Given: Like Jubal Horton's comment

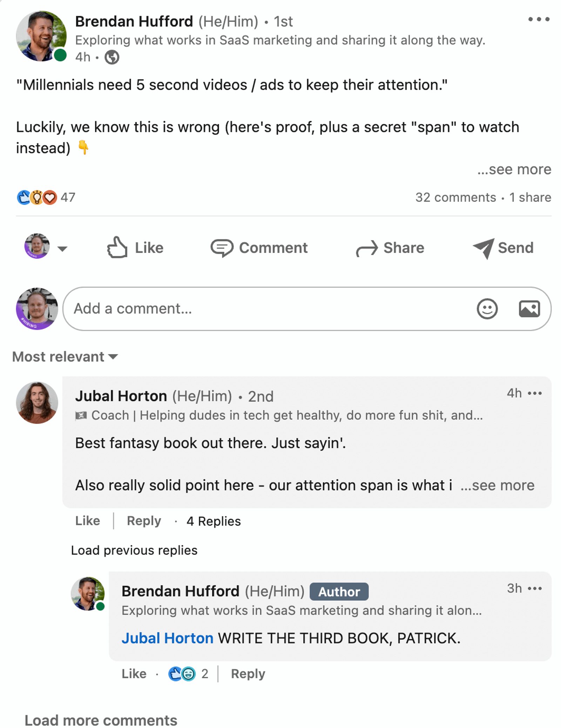Looking at the screenshot, I should pos(87,521).
